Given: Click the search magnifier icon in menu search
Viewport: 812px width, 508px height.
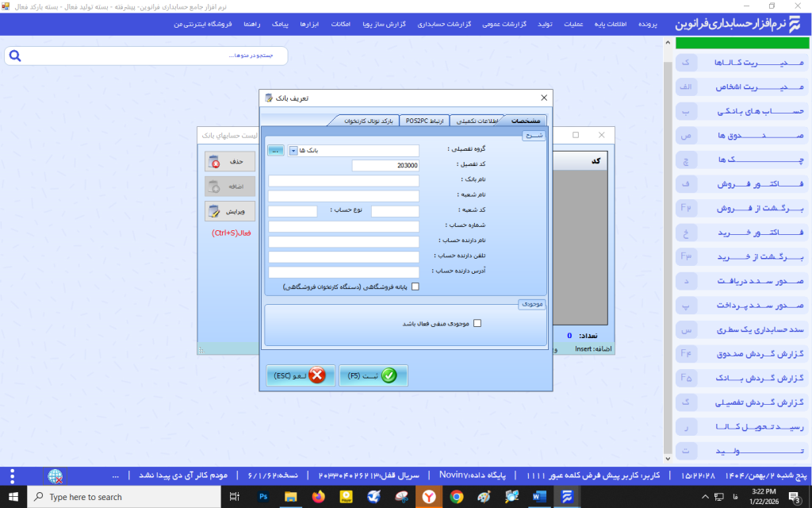Looking at the screenshot, I should [x=15, y=56].
